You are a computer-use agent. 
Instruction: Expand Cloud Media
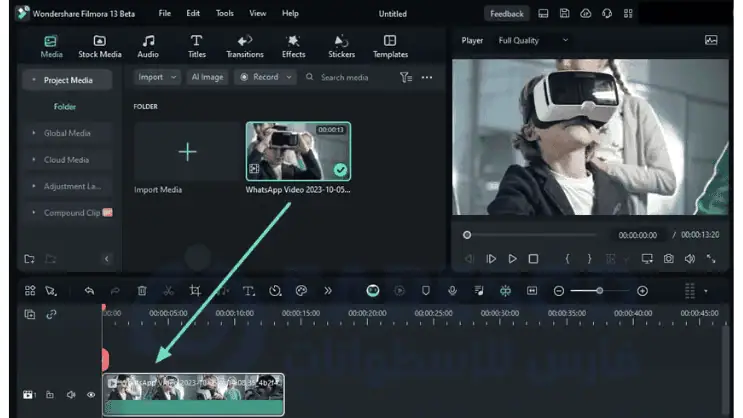pyautogui.click(x=34, y=160)
